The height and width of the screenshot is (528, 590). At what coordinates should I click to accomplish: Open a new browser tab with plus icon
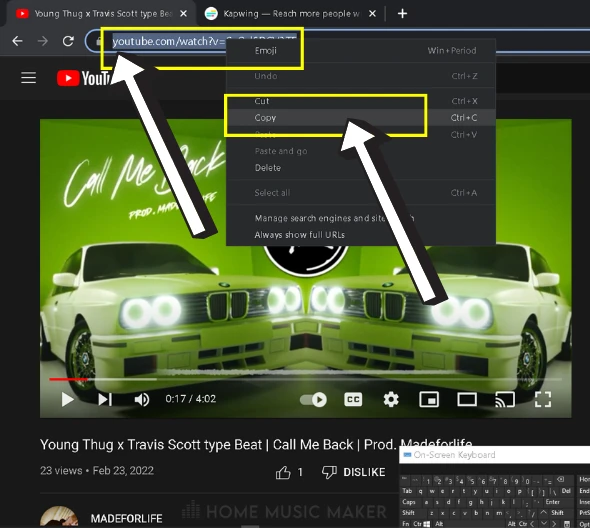point(402,14)
